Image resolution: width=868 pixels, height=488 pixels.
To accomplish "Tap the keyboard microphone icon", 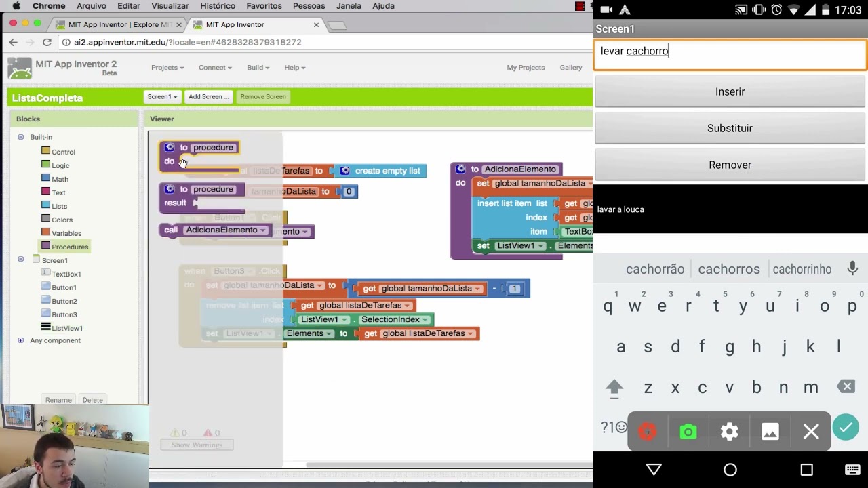I will [x=852, y=268].
